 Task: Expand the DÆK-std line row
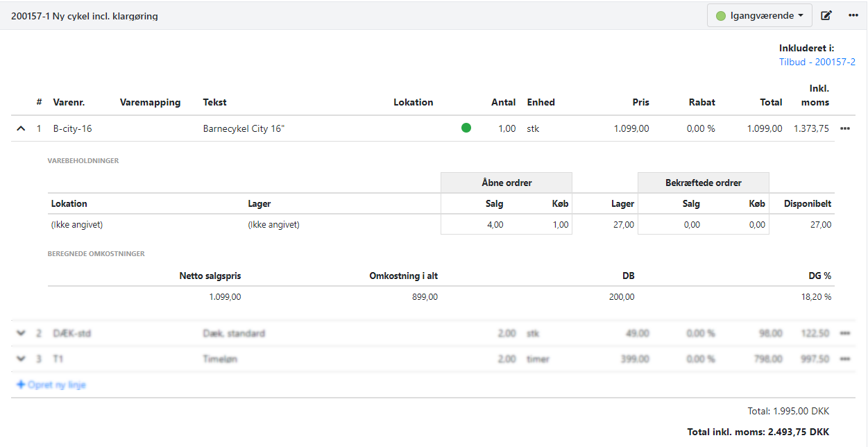(x=21, y=333)
